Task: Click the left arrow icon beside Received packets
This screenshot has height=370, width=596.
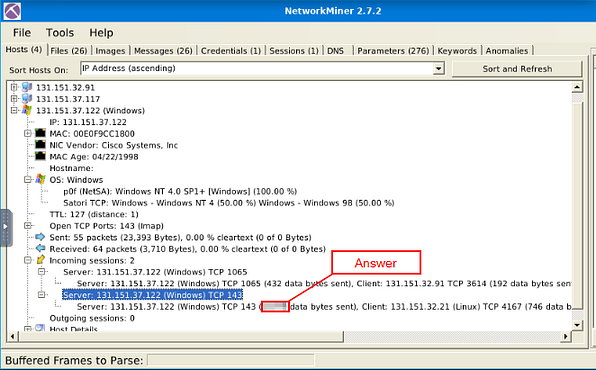Action: [x=40, y=248]
